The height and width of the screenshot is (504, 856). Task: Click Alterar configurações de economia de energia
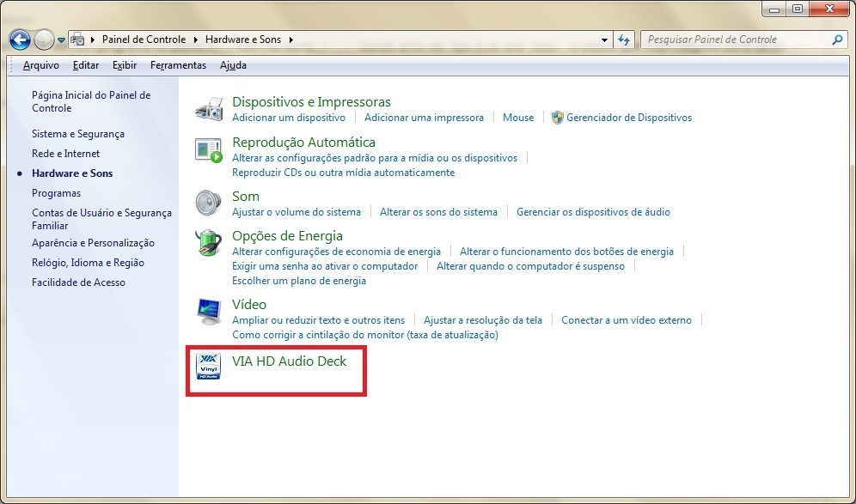click(336, 252)
